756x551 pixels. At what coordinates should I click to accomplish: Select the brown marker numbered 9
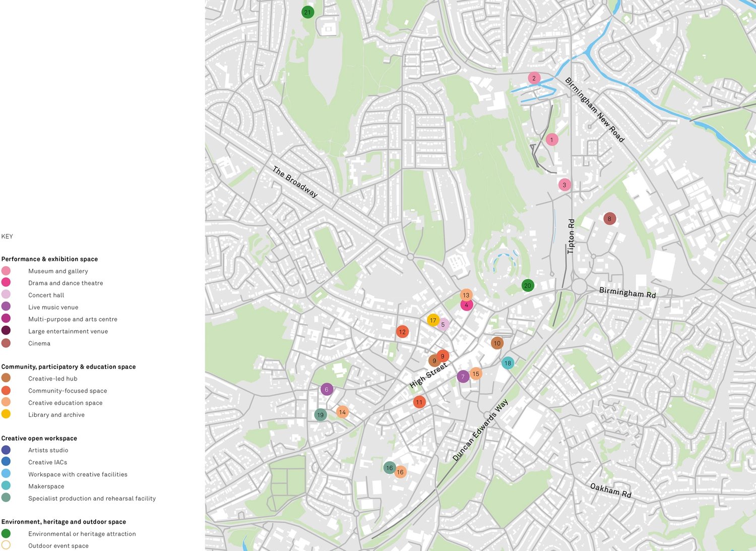click(x=434, y=361)
